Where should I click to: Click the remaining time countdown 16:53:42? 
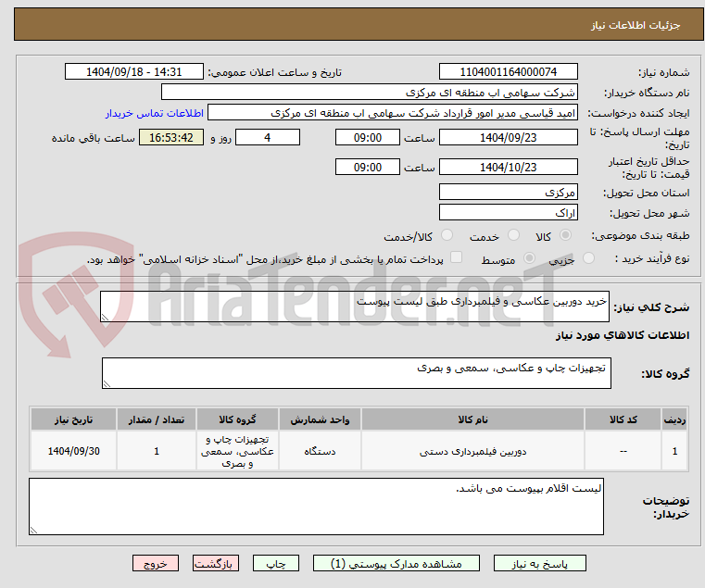(170, 138)
